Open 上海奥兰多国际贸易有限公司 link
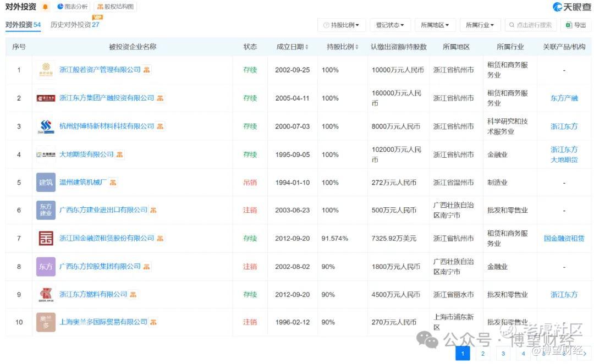594x364 pixels. tap(103, 322)
